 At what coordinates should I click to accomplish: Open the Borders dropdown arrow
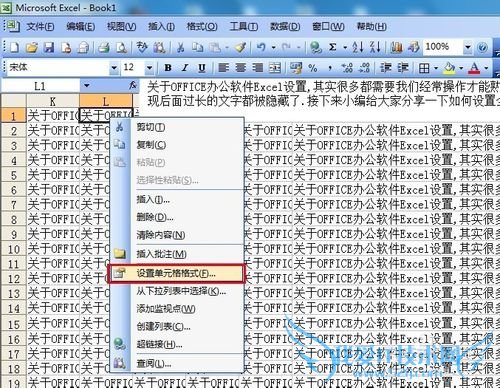pyautogui.click(x=436, y=68)
